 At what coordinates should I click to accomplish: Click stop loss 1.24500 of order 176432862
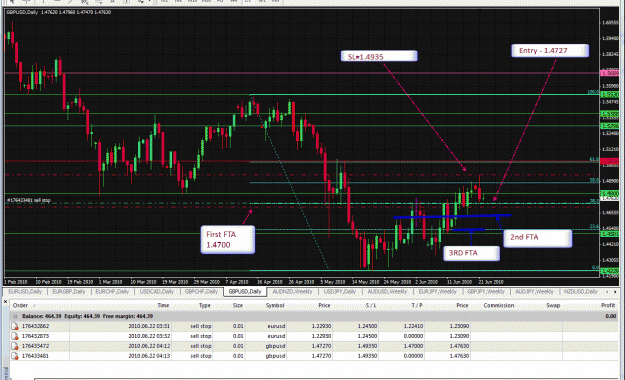367,326
